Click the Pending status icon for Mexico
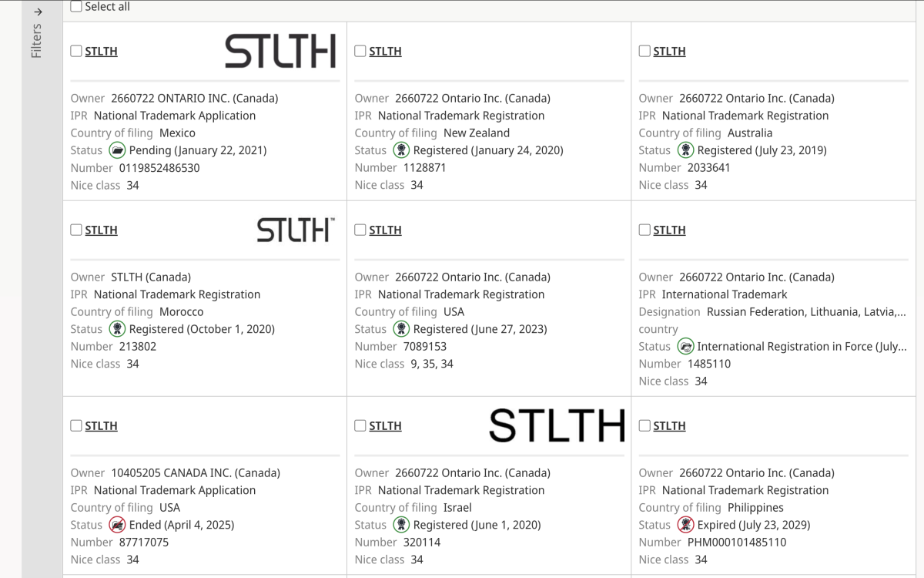Screen dimensions: 924x578 click(117, 150)
